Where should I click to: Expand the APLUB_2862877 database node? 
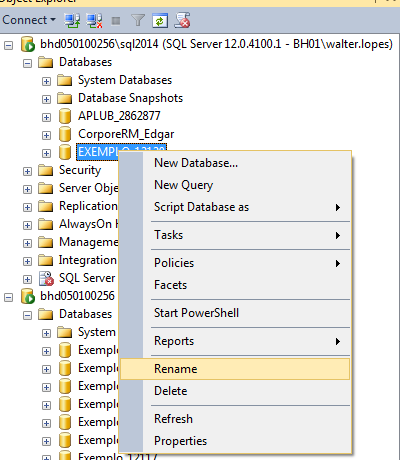coord(46,117)
